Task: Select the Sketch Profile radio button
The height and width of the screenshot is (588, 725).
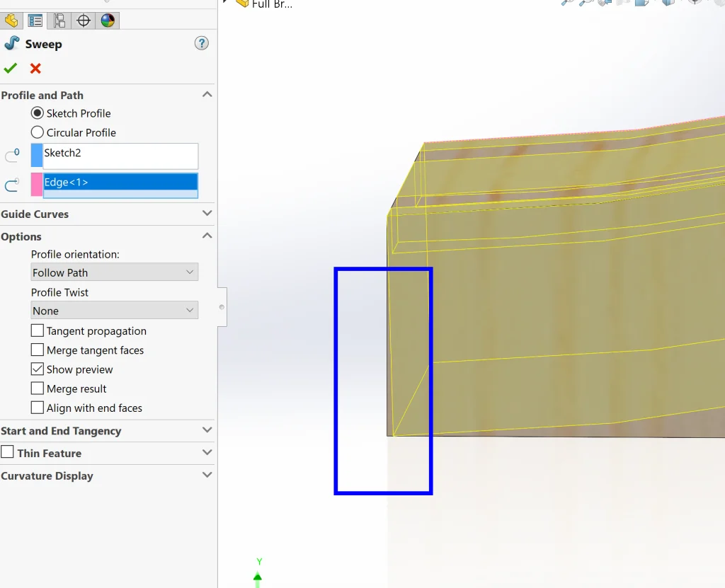Action: pyautogui.click(x=38, y=113)
